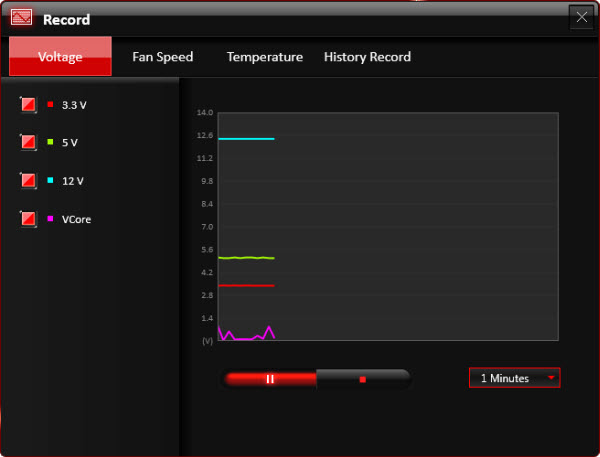Viewport: 600px width, 457px height.
Task: Stop the voltage recording
Action: (363, 379)
